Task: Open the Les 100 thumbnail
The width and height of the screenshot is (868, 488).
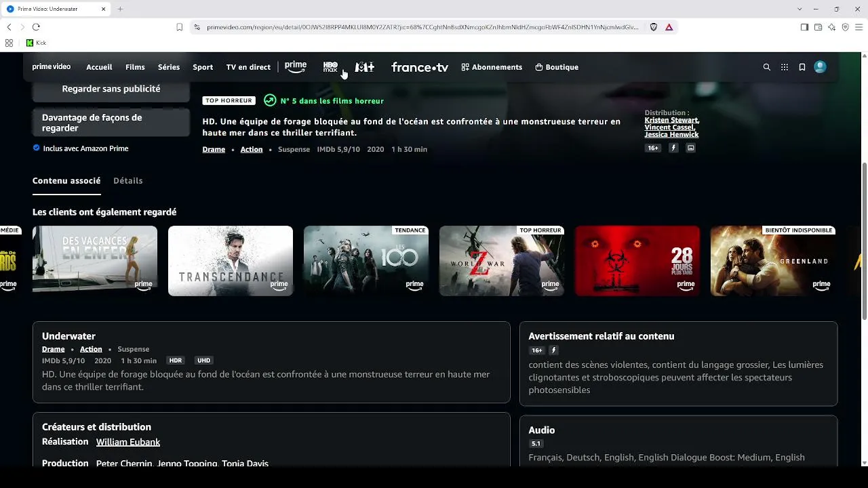Action: pyautogui.click(x=366, y=261)
